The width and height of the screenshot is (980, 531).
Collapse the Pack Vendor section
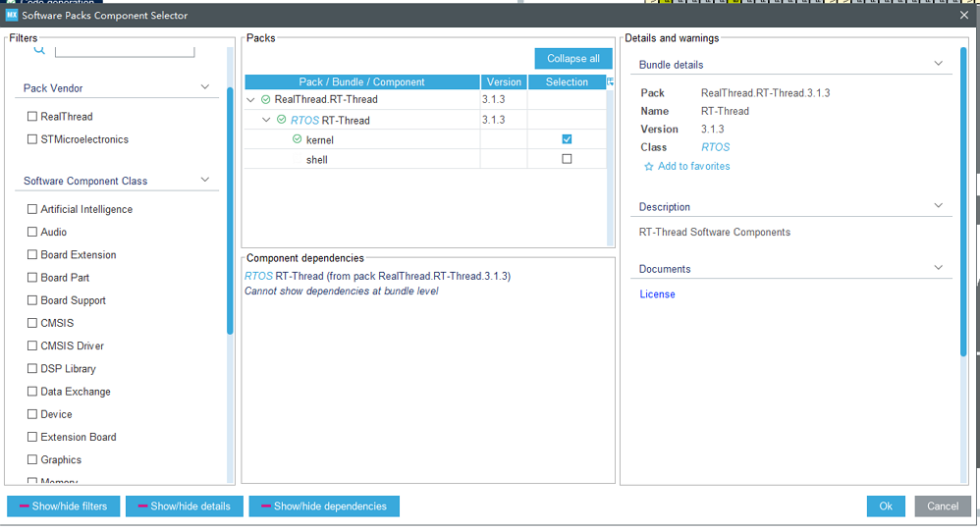point(205,86)
